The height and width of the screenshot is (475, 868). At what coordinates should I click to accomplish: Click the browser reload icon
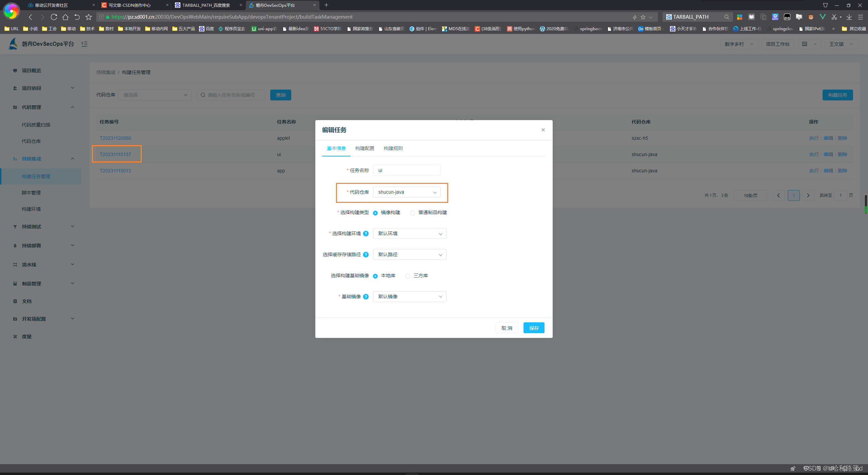pos(54,17)
